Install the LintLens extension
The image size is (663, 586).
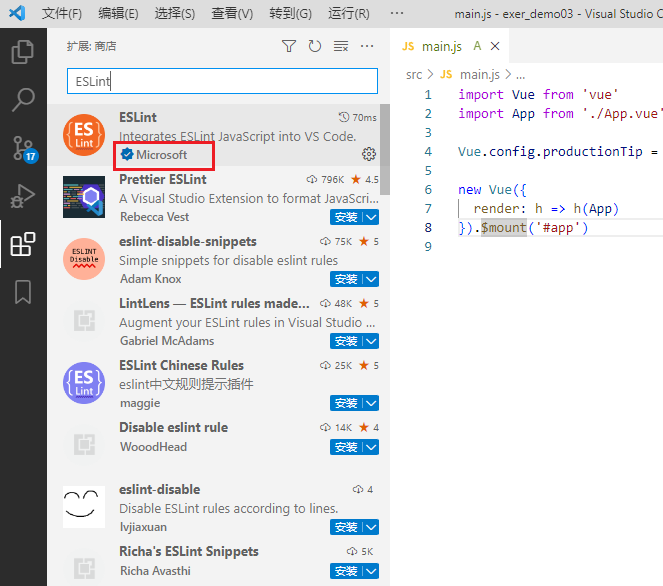pos(346,341)
